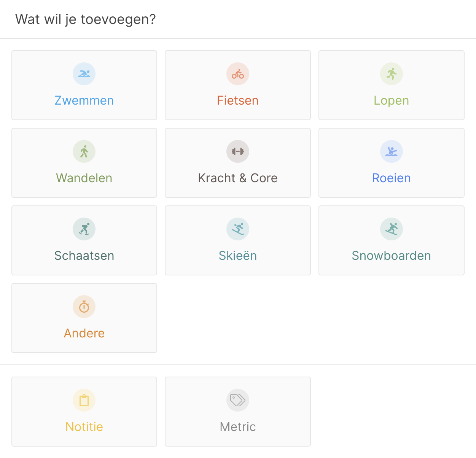Select the skier icon for Skiën

[238, 229]
